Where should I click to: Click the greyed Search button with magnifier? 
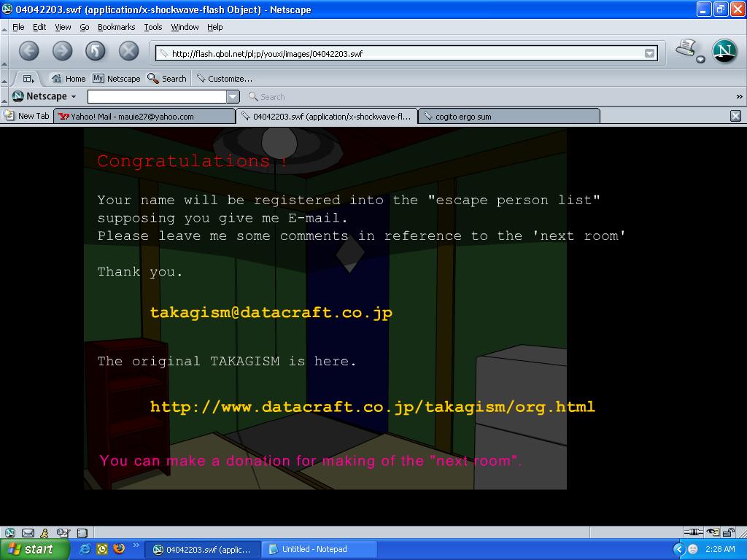267,97
